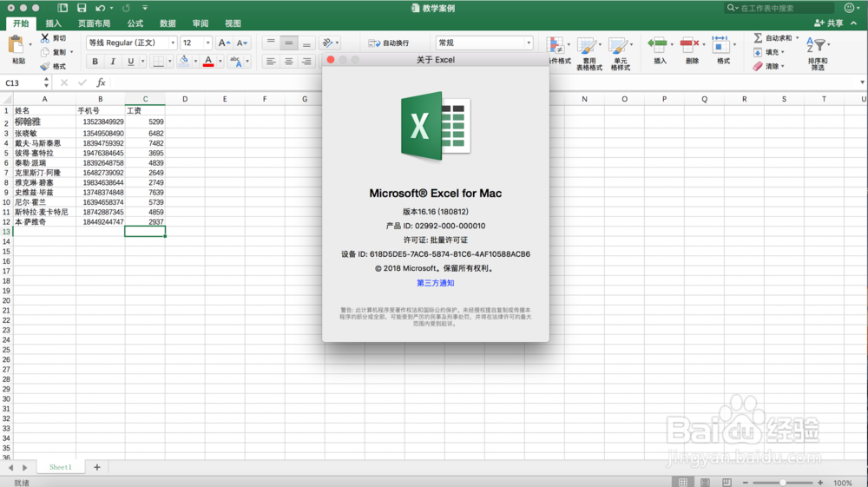The width and height of the screenshot is (868, 487).
Task: Collapse the ribbon with the chevron
Action: tap(854, 23)
